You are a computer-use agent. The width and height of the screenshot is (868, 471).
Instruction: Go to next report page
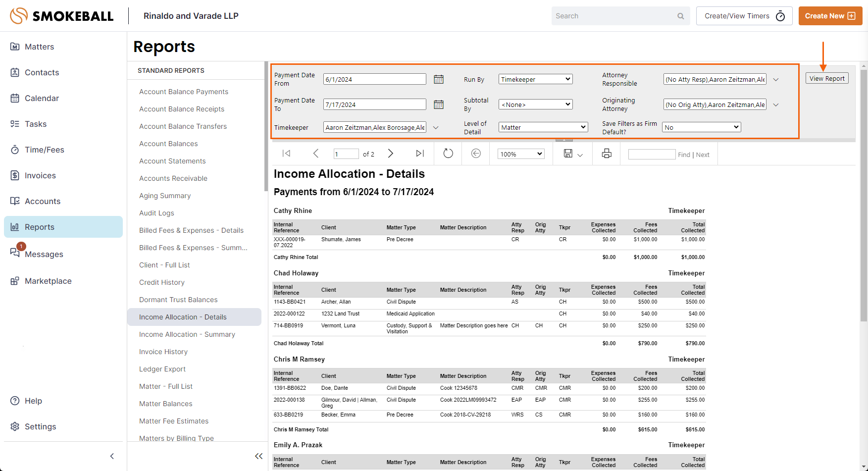[390, 154]
